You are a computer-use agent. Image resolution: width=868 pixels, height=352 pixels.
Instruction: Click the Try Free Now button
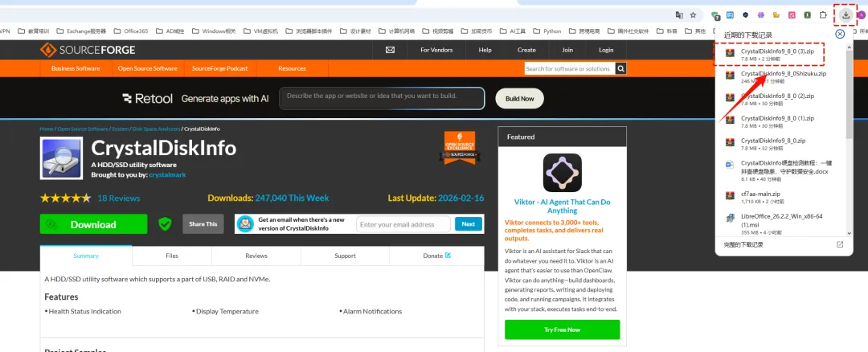(x=562, y=329)
